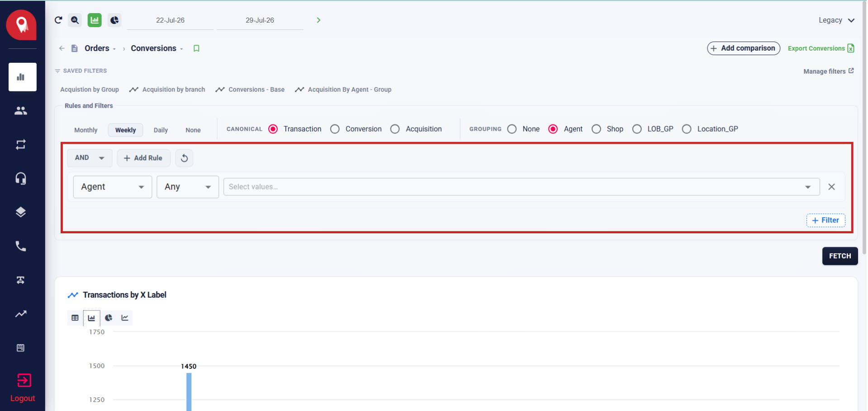Open the layers sidebar icon

tap(21, 212)
